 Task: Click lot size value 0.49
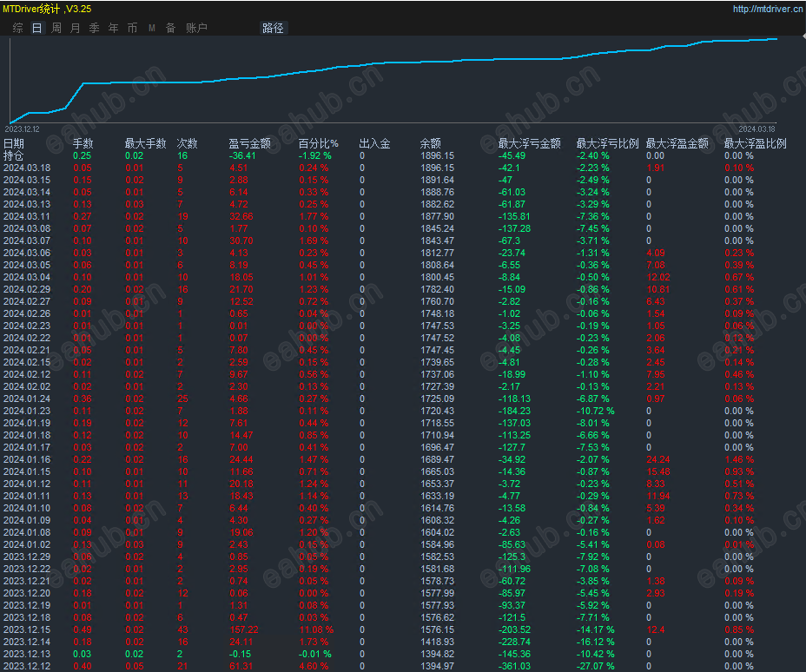[x=83, y=629]
